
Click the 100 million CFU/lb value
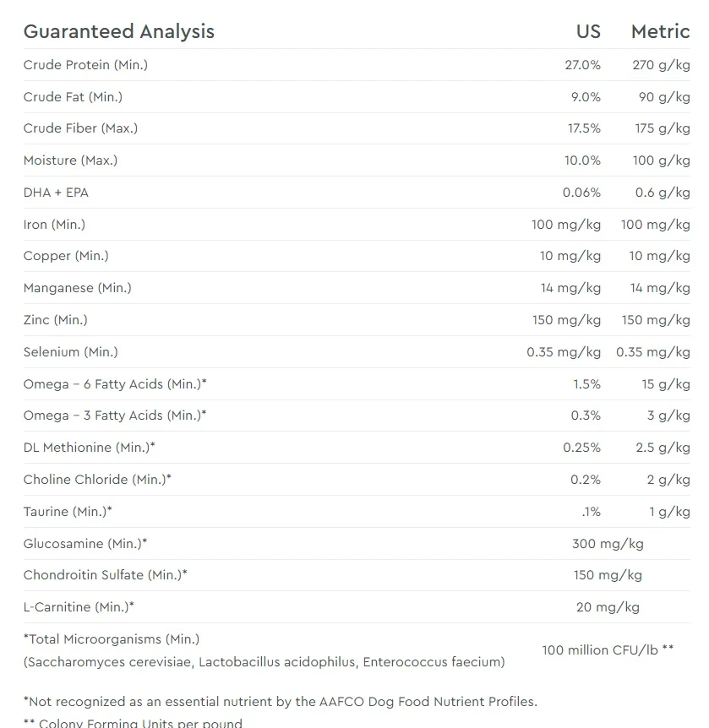(x=608, y=650)
